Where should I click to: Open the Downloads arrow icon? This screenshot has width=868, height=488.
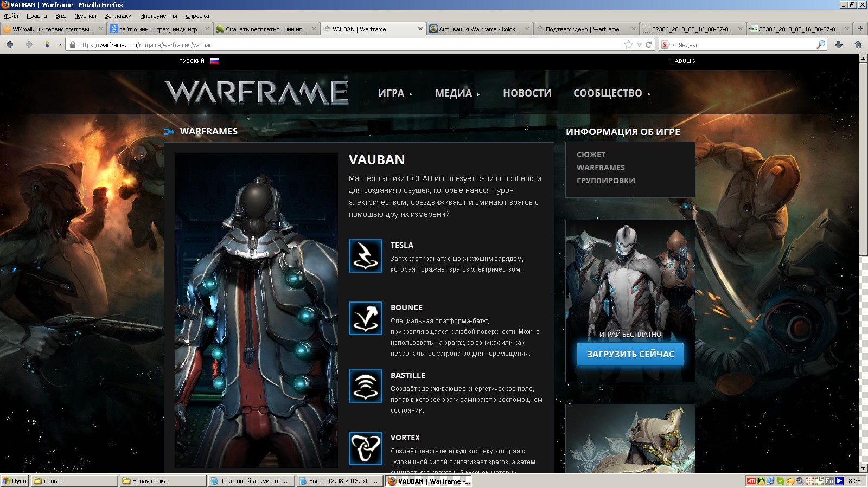point(839,44)
